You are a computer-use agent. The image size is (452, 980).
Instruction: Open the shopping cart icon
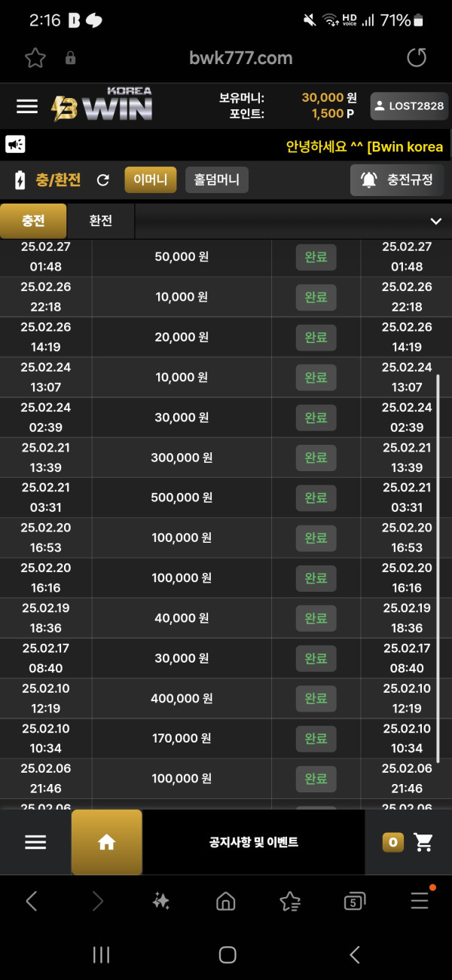[x=423, y=842]
